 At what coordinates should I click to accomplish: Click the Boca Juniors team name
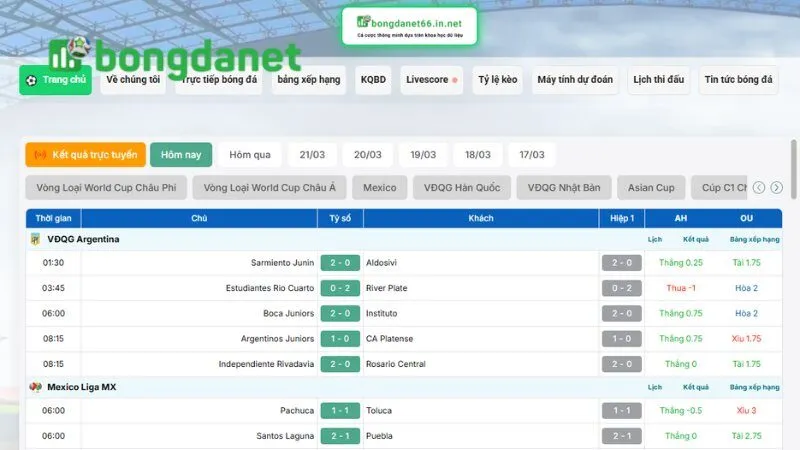tap(289, 313)
